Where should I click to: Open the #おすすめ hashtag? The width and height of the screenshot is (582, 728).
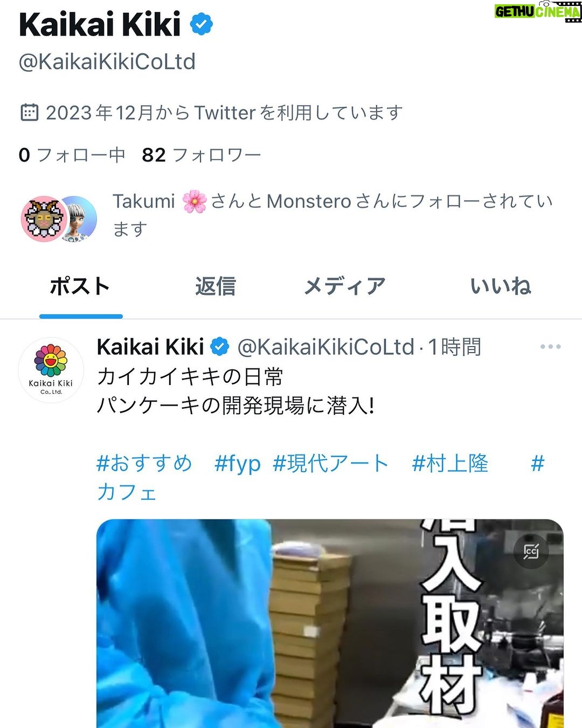point(144,463)
